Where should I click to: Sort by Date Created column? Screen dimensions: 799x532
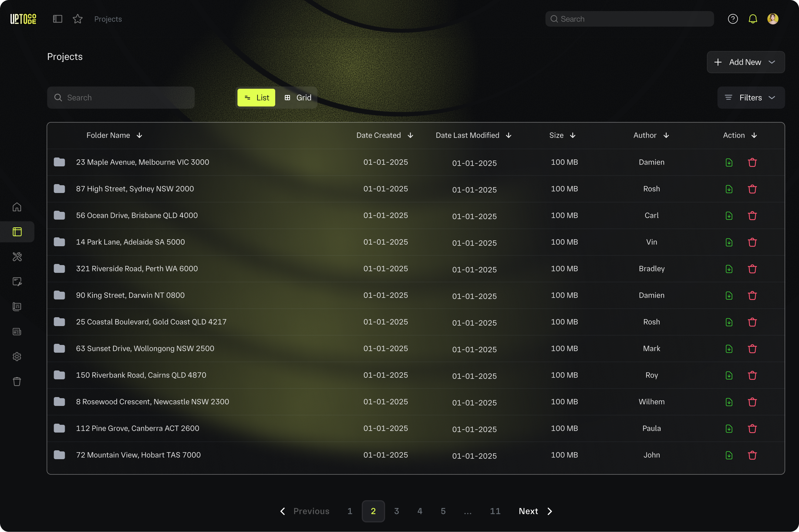(385, 135)
